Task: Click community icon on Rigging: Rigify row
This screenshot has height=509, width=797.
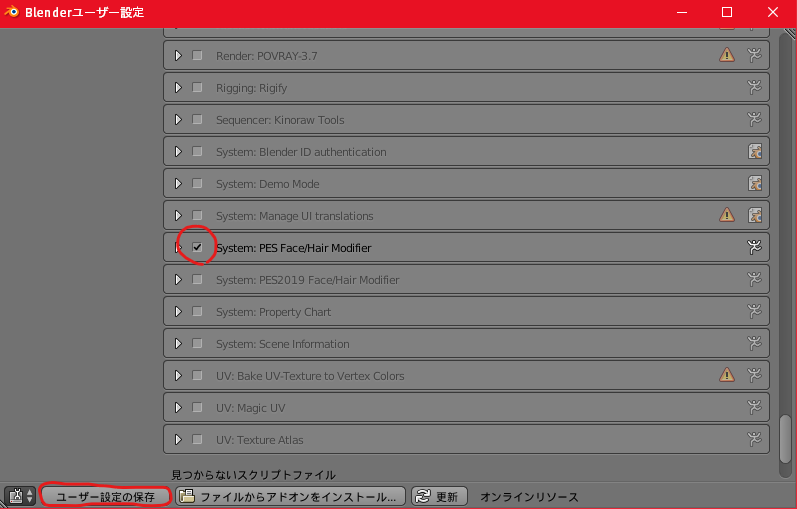Action: point(755,87)
